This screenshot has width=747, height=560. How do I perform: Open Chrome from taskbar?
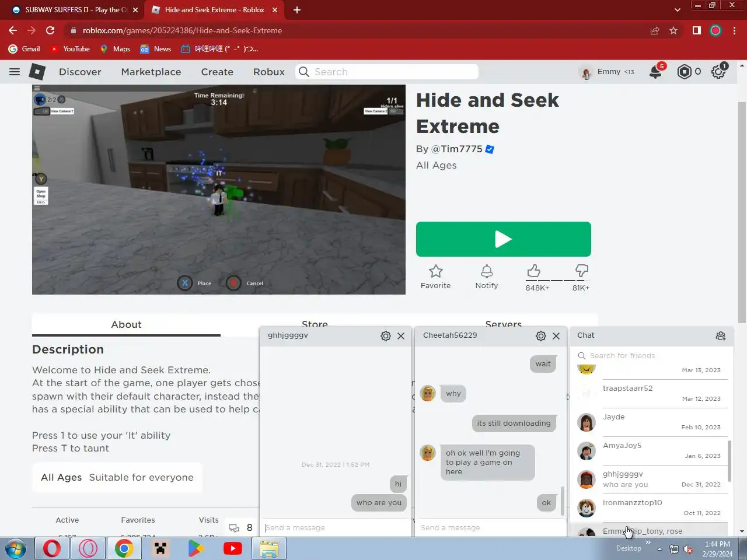coord(124,549)
